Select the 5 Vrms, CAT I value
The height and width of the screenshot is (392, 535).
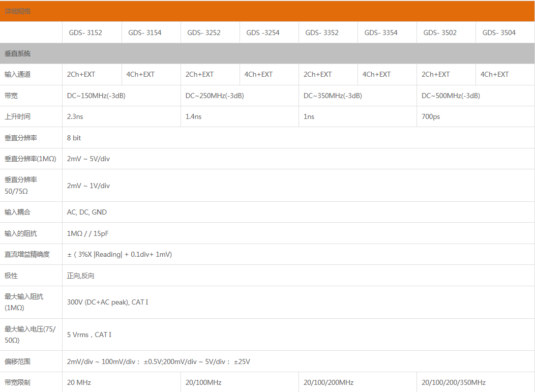(90, 335)
